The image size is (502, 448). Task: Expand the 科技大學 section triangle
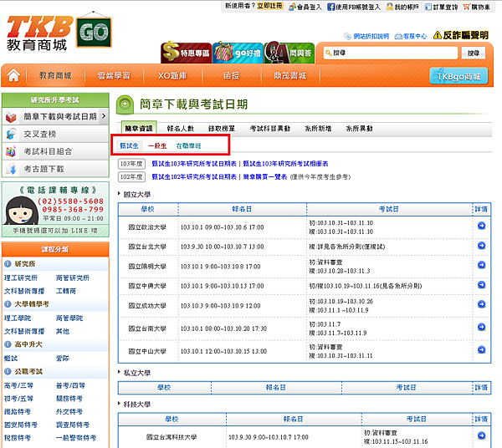click(x=119, y=404)
